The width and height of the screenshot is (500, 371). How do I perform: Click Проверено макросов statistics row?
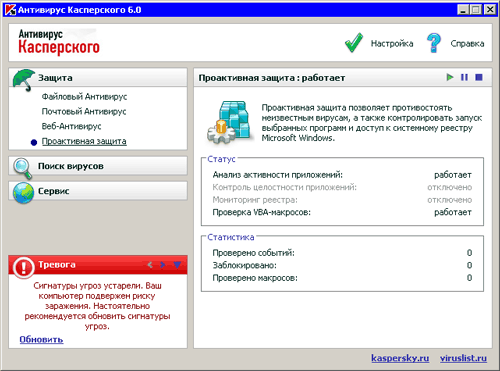click(x=342, y=278)
